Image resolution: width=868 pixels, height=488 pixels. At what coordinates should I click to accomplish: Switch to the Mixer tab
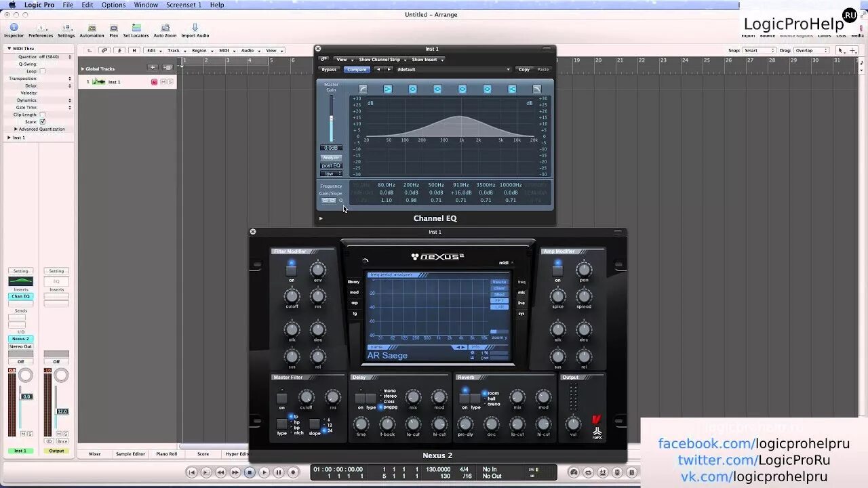[95, 454]
